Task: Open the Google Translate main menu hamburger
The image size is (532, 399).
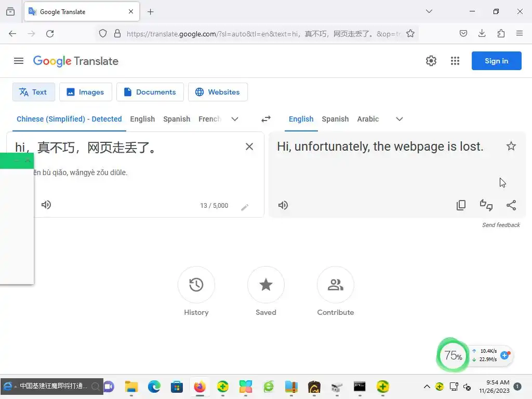Action: click(19, 61)
